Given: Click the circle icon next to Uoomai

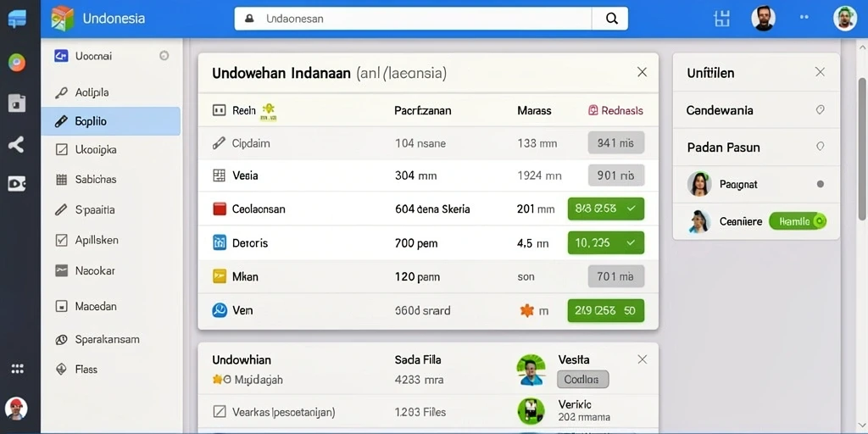Looking at the screenshot, I should (164, 55).
